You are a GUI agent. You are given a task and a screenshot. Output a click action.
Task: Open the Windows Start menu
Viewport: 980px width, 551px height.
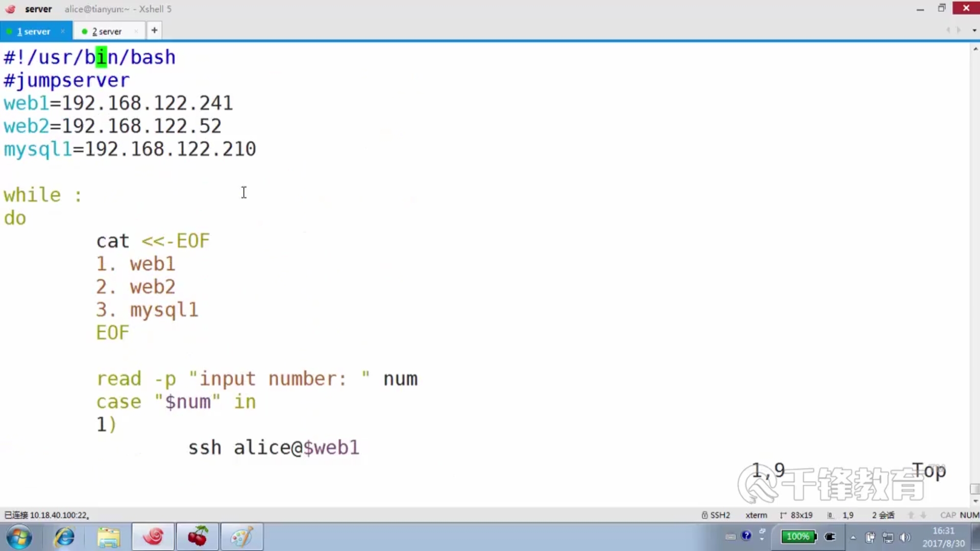pyautogui.click(x=19, y=537)
